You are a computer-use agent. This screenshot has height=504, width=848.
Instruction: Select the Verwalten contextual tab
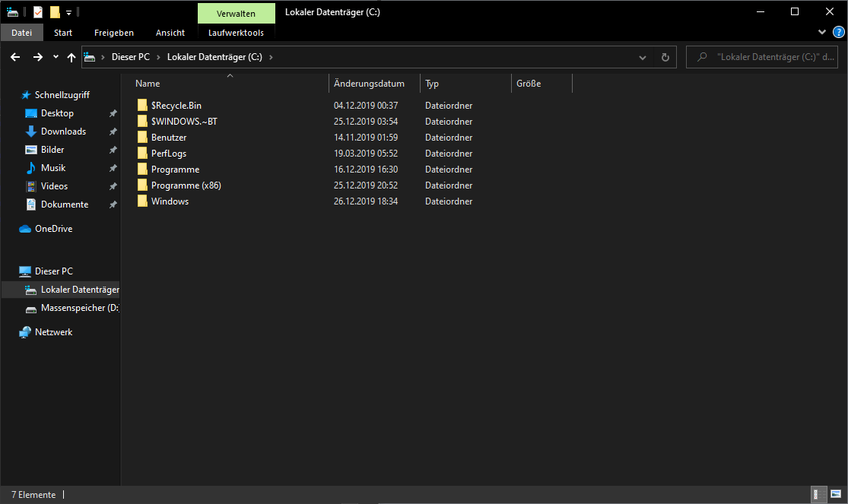(x=237, y=14)
